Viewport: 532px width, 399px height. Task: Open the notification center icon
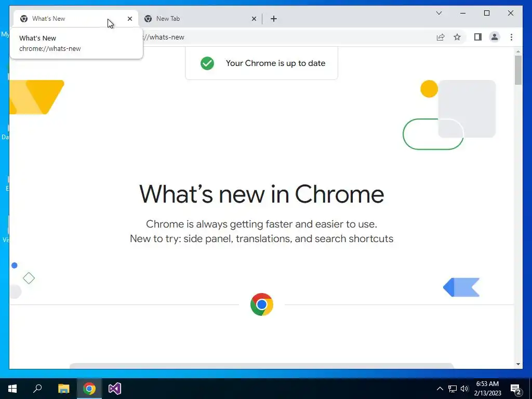[516, 389]
